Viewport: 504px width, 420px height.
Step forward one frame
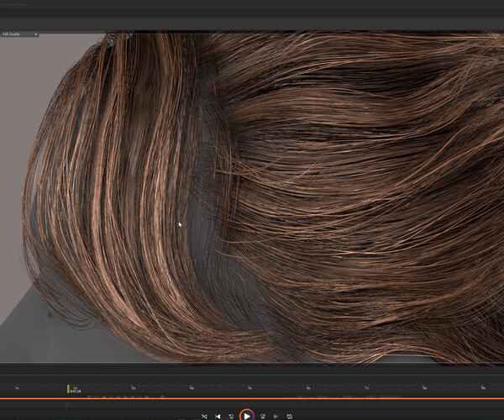(x=262, y=415)
